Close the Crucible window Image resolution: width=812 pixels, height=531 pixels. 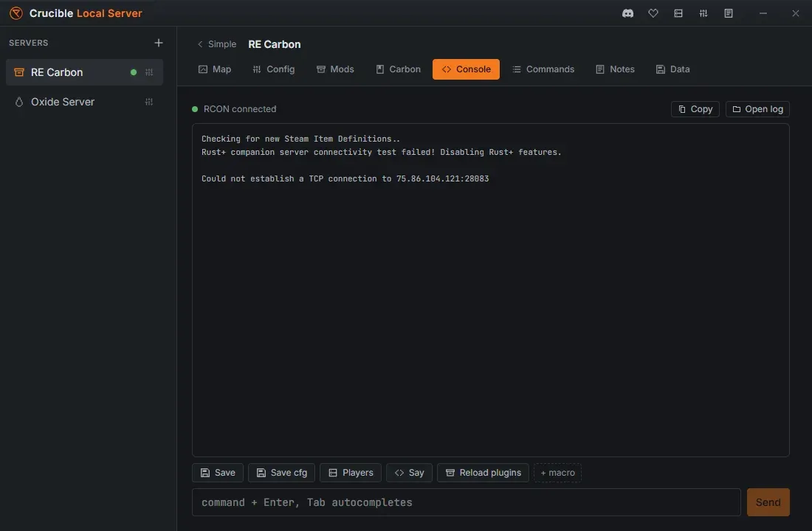click(796, 13)
